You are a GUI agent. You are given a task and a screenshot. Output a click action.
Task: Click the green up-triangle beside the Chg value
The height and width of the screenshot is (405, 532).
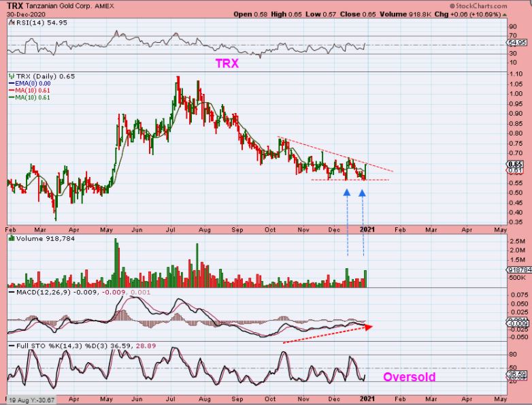click(x=505, y=14)
